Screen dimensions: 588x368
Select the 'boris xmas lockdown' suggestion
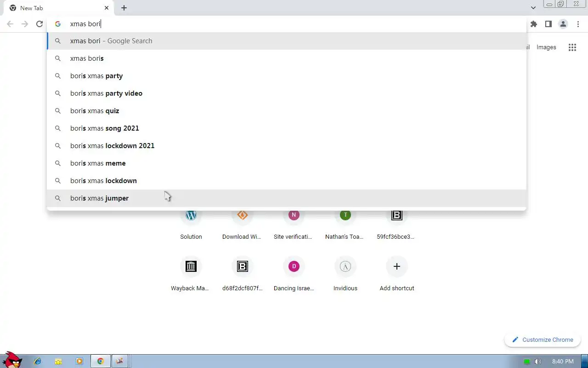(x=287, y=181)
